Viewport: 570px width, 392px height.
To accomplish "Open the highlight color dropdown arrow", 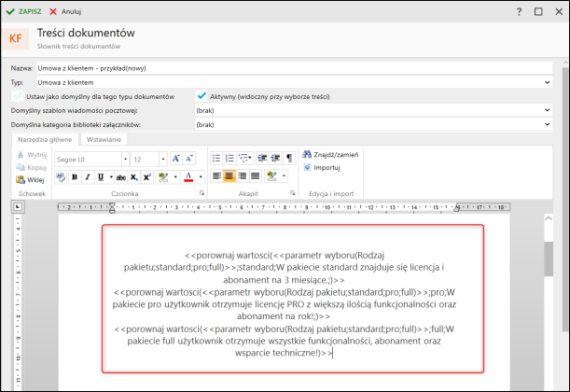I will (175, 177).
